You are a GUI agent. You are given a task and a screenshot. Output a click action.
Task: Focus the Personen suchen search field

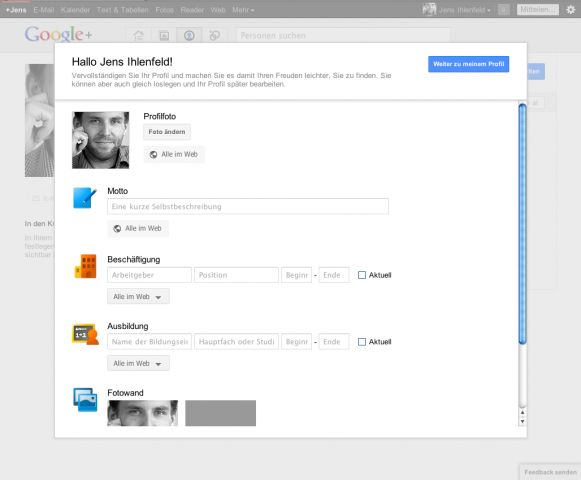point(343,36)
